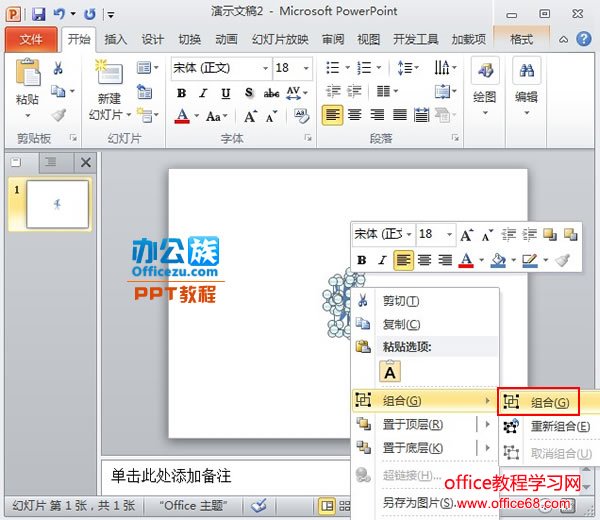Open the PowerPoint Help question mark
This screenshot has height=520, width=600.
tap(584, 39)
